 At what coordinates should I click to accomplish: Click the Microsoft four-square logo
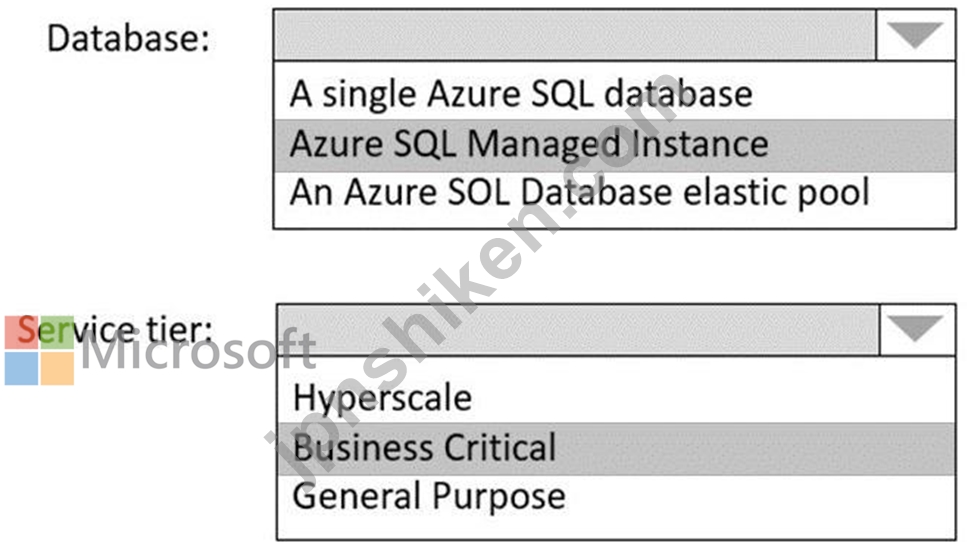click(x=39, y=350)
